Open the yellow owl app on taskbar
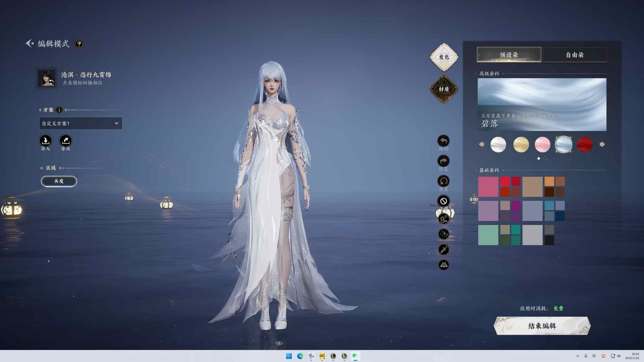644x362 pixels. click(322, 356)
